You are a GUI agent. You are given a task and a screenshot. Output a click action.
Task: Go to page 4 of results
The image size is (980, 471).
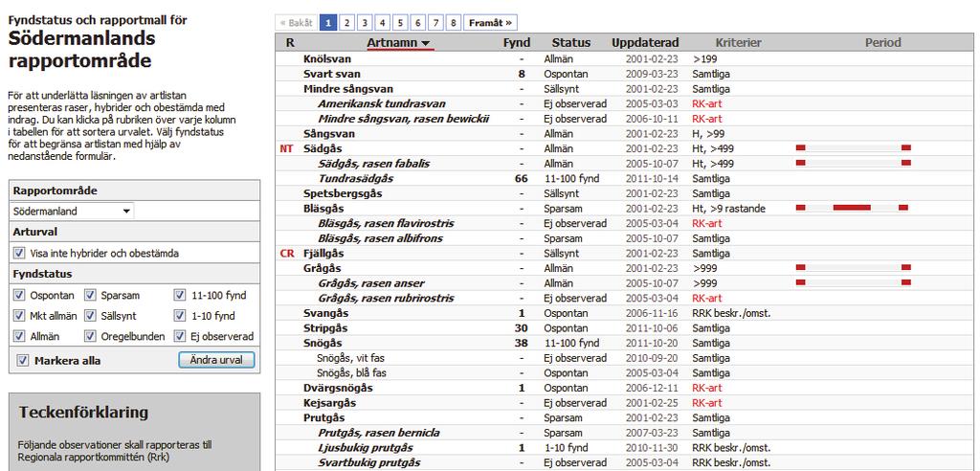[383, 23]
